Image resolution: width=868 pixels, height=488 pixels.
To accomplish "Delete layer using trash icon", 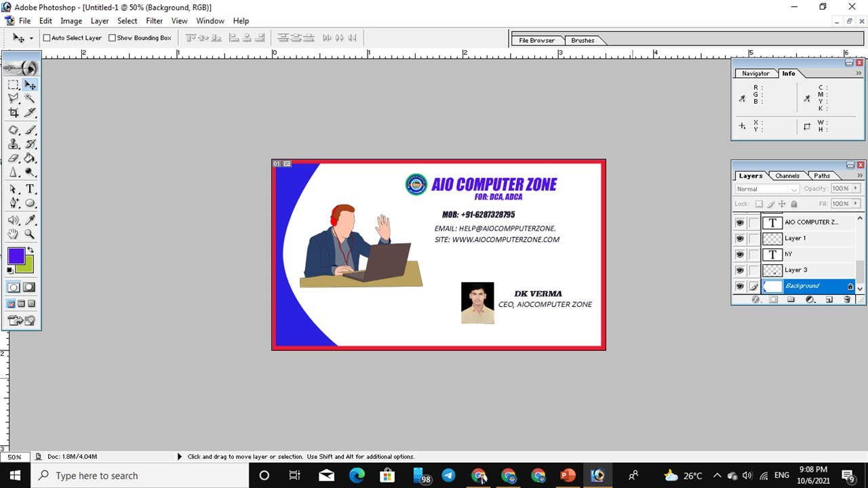I will tap(847, 300).
